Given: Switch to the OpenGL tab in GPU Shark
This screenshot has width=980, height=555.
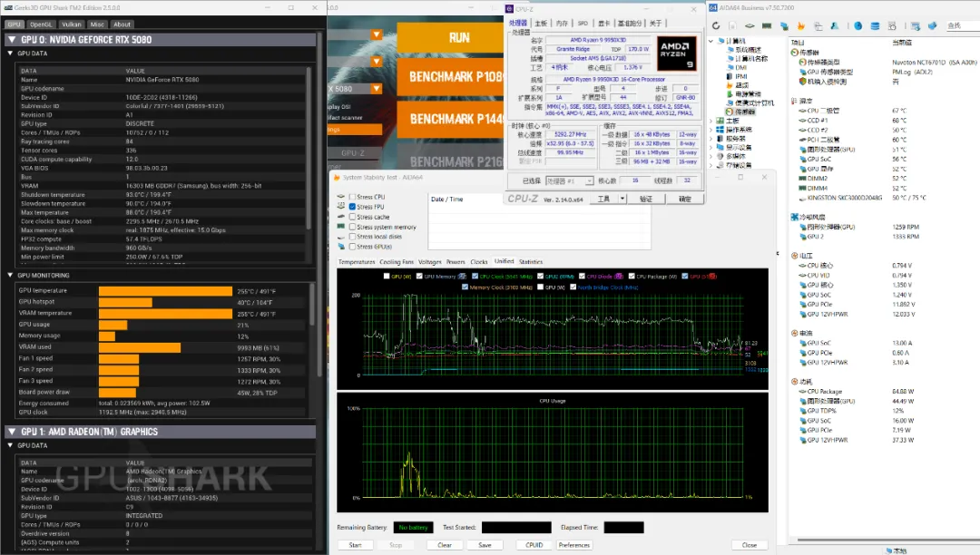Looking at the screenshot, I should point(41,24).
